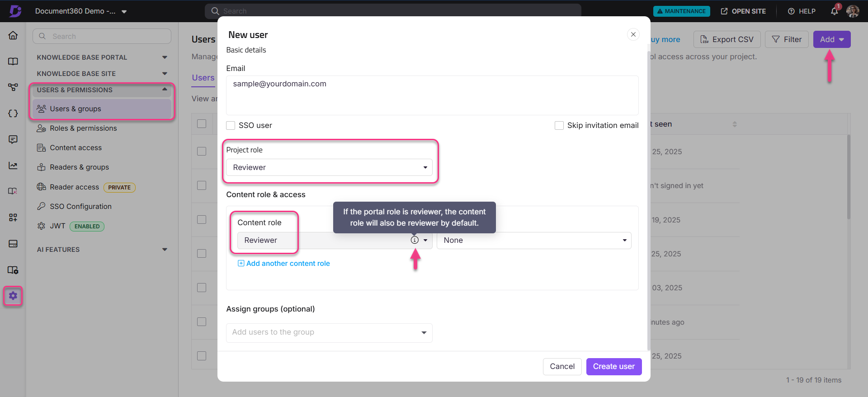Check the first user row checkbox
This screenshot has height=397, width=868.
(202, 151)
